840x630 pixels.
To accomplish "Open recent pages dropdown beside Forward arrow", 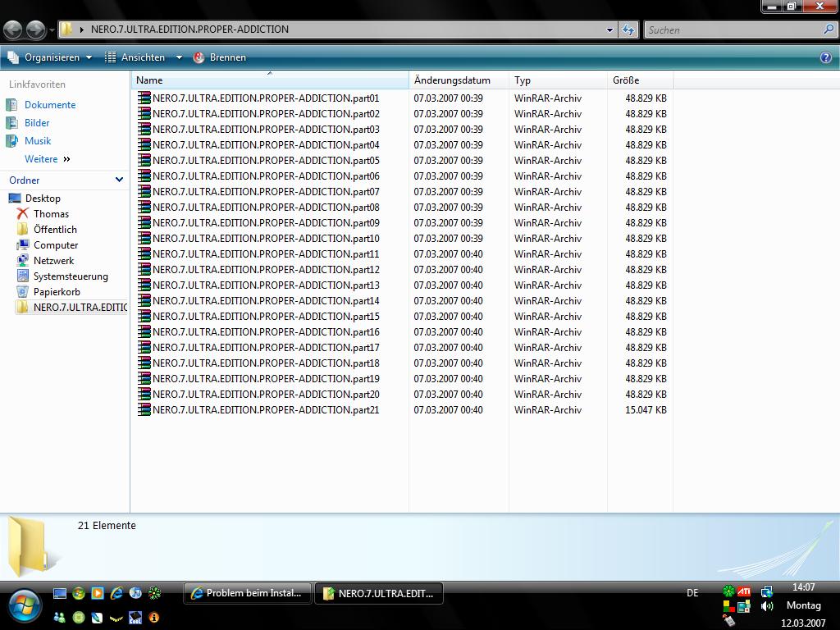I will (x=52, y=30).
